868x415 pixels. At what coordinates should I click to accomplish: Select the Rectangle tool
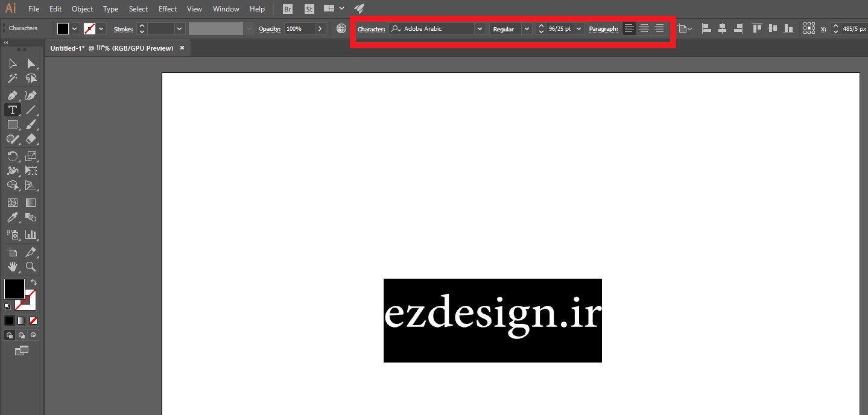point(12,124)
